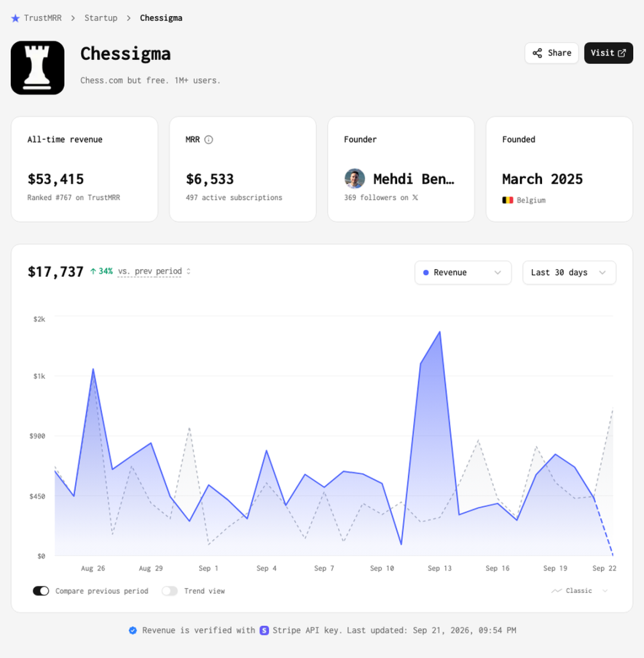Viewport: 644px width, 658px height.
Task: Click the Stripe logo icon
Action: (264, 631)
